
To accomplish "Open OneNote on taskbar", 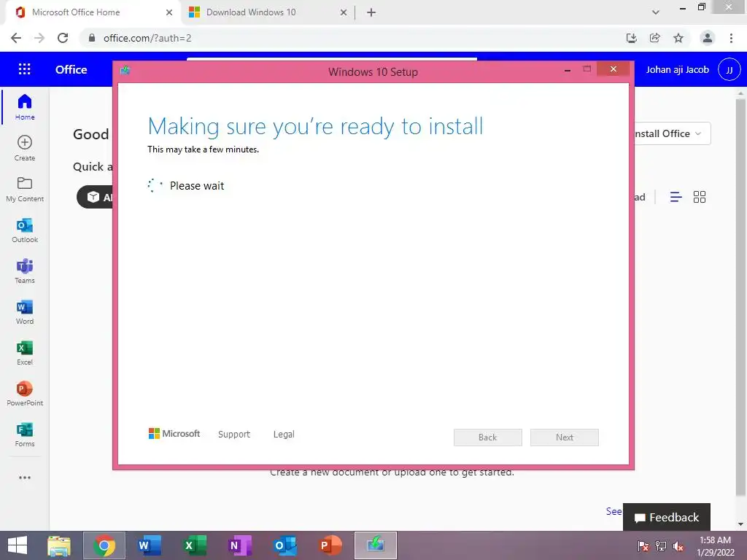I will click(x=239, y=545).
